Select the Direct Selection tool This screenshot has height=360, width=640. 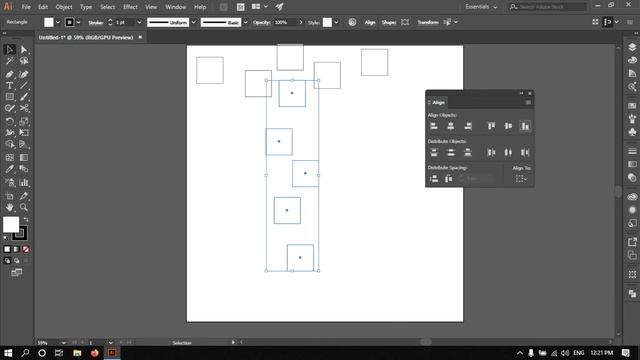tap(24, 49)
